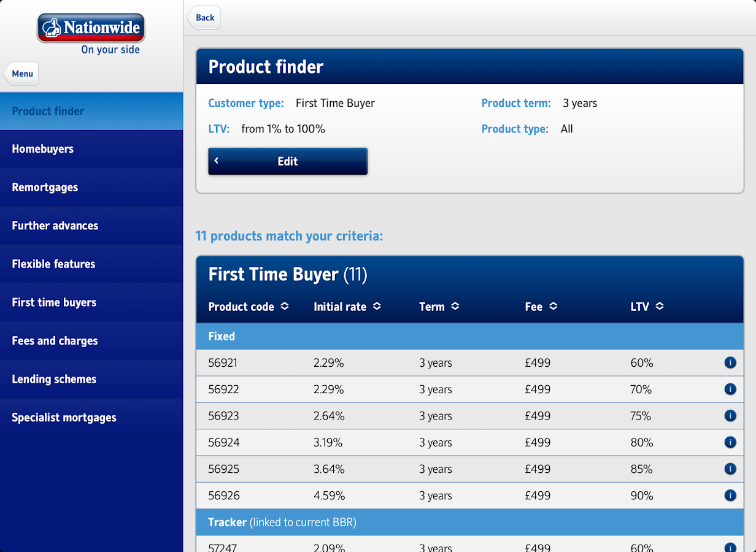The height and width of the screenshot is (552, 756).
Task: Open info for product 56921
Action: pyautogui.click(x=730, y=362)
